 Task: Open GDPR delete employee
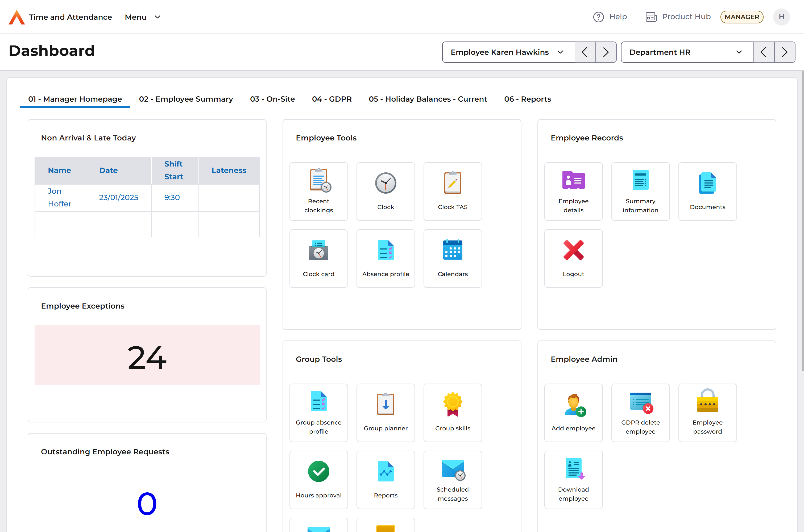coord(640,412)
